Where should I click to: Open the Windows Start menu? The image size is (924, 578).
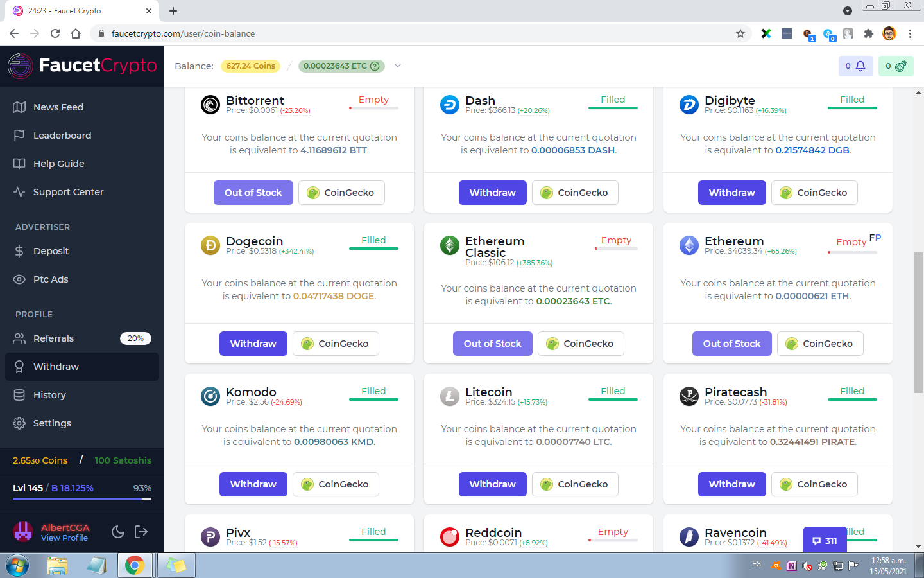[x=17, y=566]
